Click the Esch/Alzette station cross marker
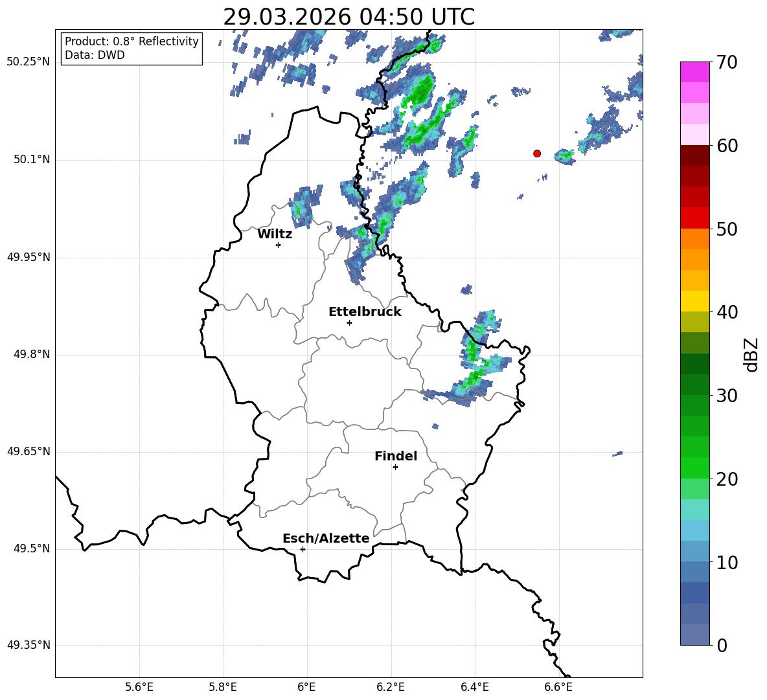Viewport: 767px width, 700px height. click(303, 549)
